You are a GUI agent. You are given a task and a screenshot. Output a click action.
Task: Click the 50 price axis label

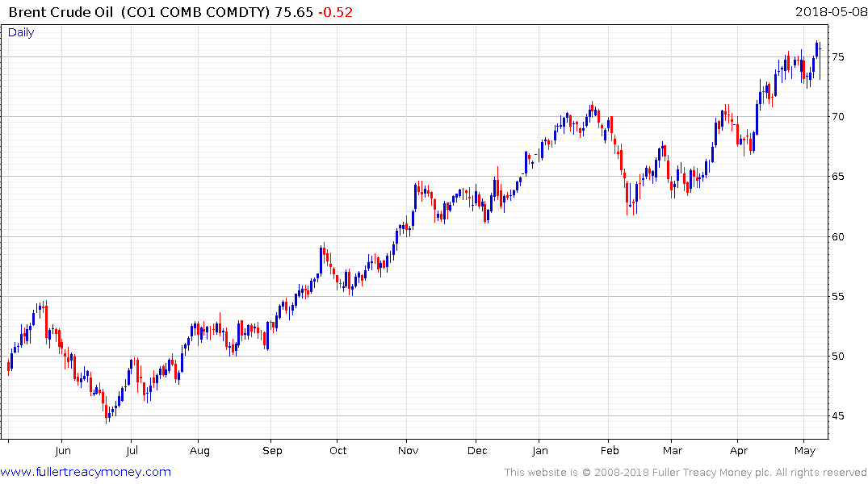(x=837, y=357)
